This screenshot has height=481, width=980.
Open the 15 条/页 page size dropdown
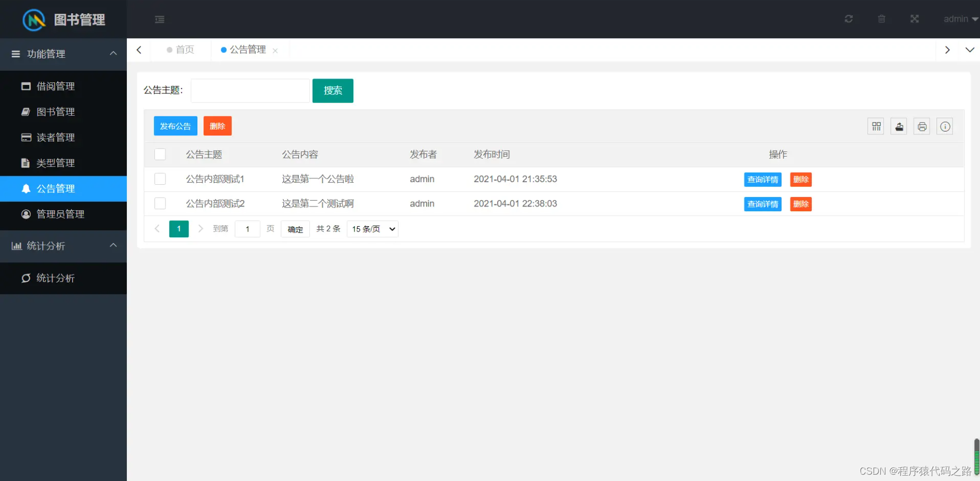[x=372, y=229]
